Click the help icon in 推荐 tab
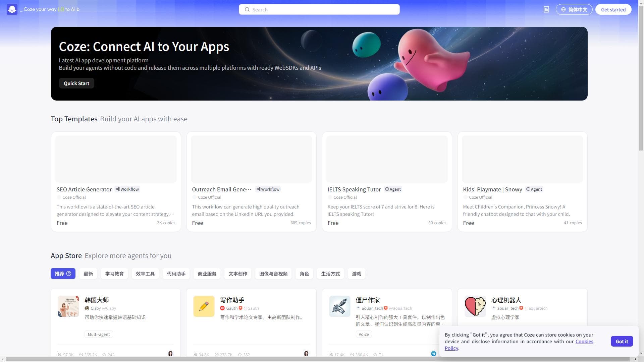This screenshot has width=644, height=362. point(69,274)
